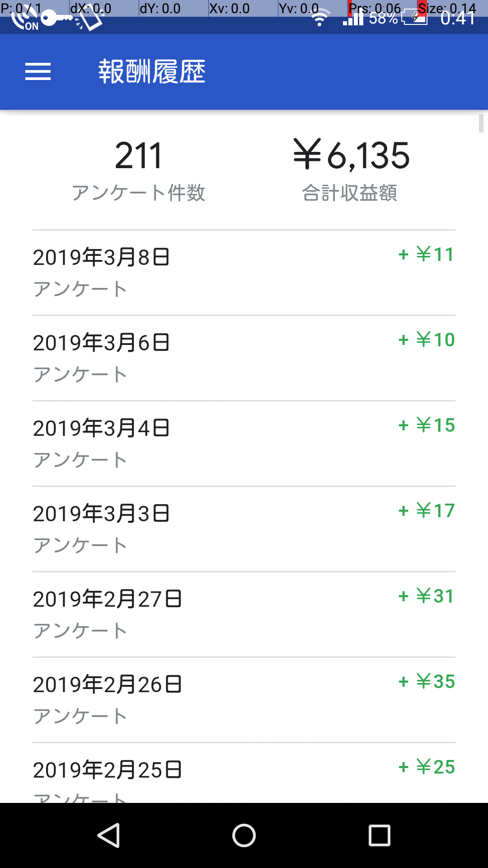This screenshot has height=868, width=488.
Task: Open the recent apps square button
Action: coord(379,835)
